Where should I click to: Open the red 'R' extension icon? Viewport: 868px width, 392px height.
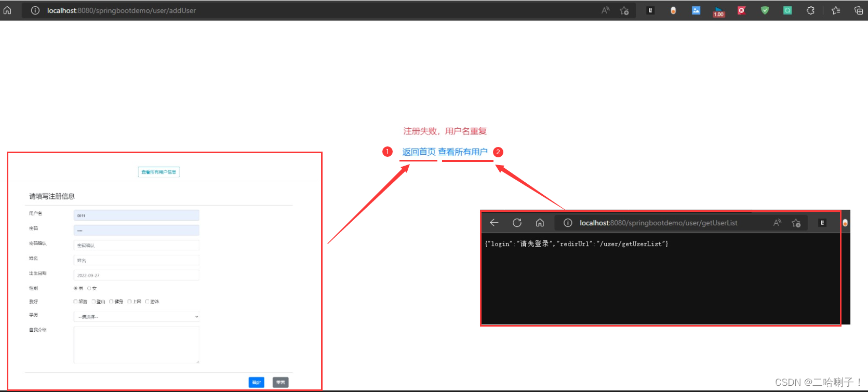tap(742, 10)
